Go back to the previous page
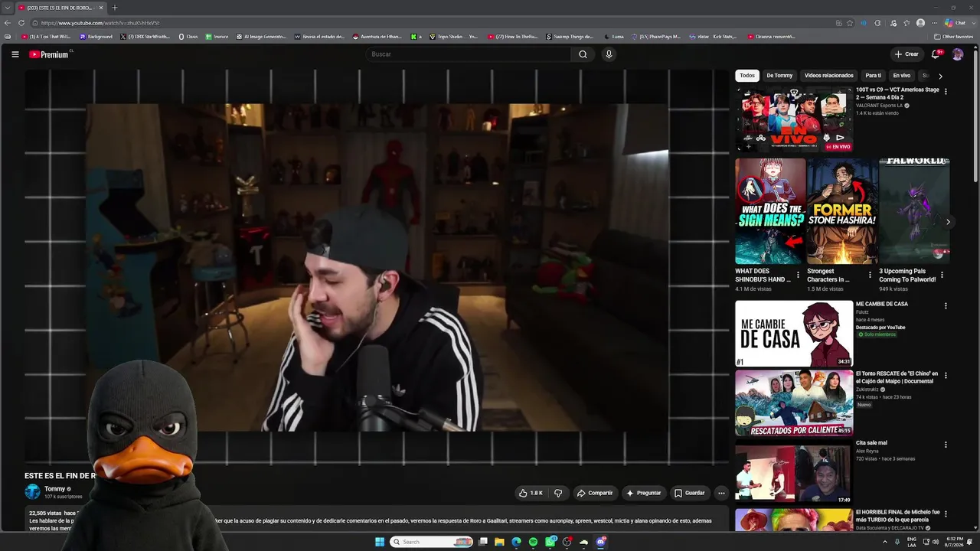Screen dimensions: 980x551 coord(8,23)
